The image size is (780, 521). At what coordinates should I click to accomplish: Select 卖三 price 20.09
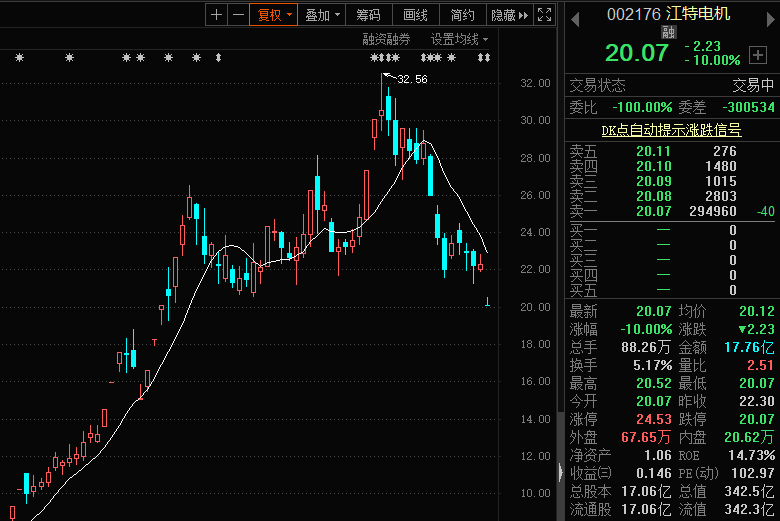pos(654,181)
